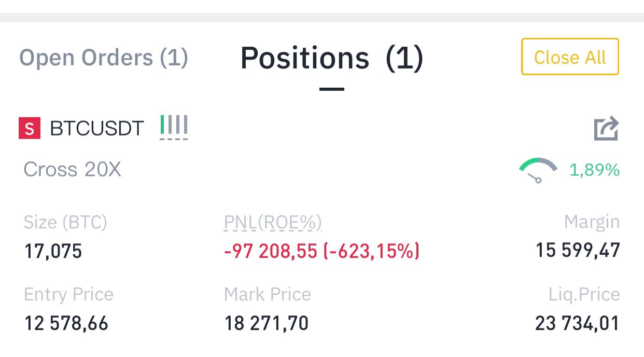This screenshot has height=357, width=644.
Task: Tap Cross 20X leverage label
Action: pyautogui.click(x=72, y=170)
